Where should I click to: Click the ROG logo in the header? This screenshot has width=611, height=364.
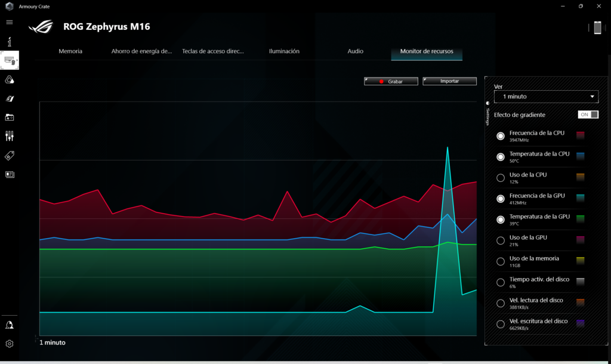[41, 26]
